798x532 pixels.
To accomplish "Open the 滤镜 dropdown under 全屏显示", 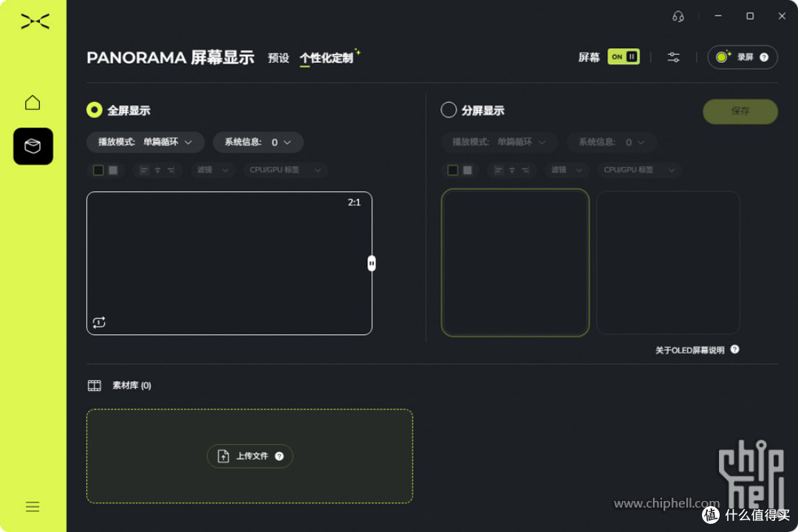I will [x=213, y=170].
